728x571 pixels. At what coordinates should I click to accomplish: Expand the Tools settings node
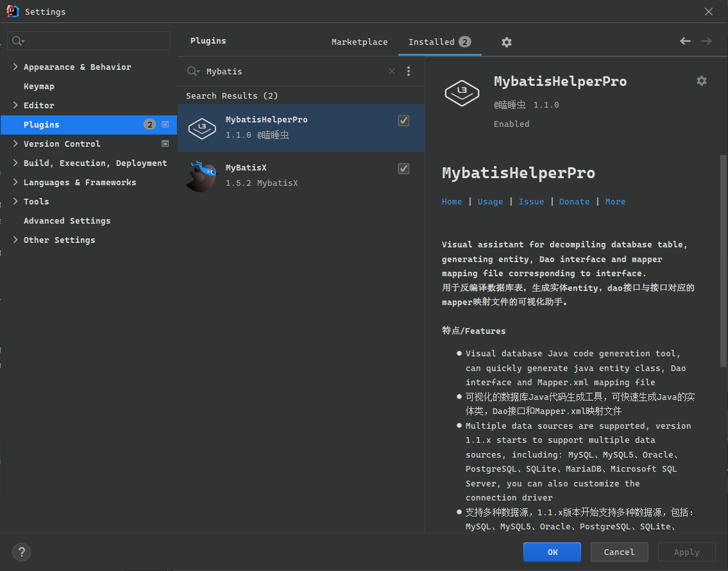(x=15, y=201)
